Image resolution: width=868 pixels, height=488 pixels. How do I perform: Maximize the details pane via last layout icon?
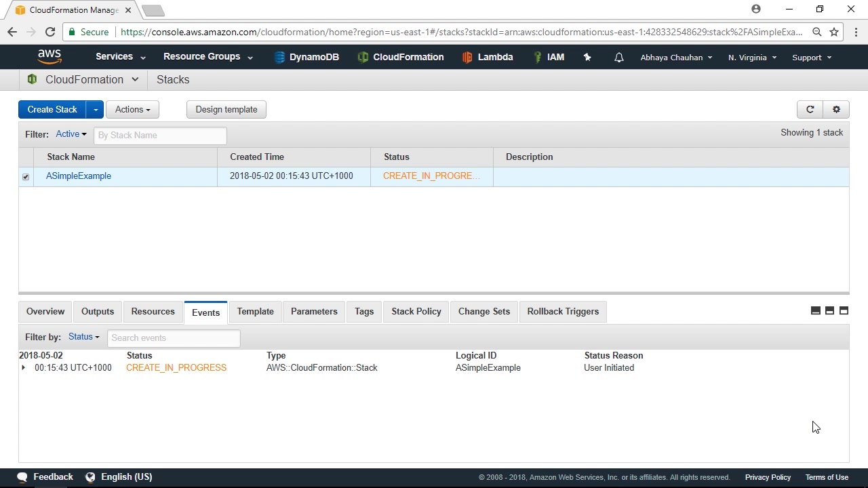tap(844, 310)
